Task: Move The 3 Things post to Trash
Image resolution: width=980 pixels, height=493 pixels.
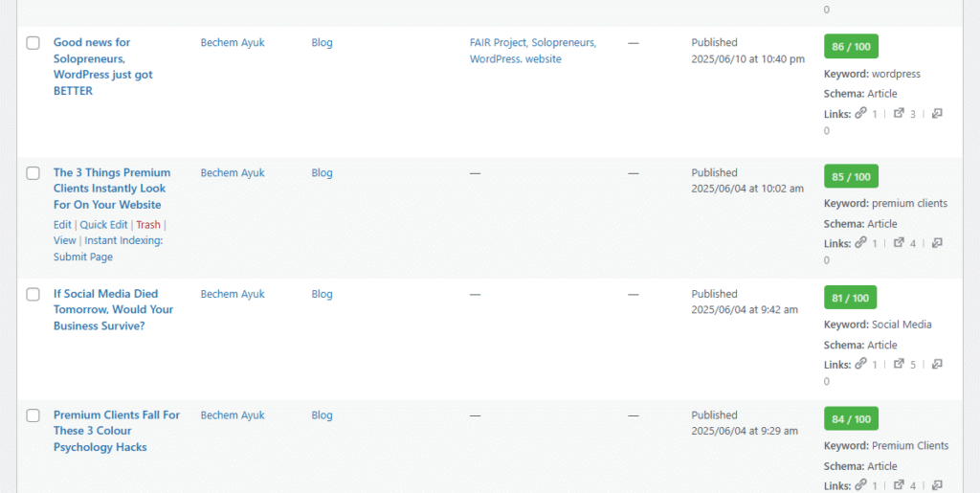Action: tap(148, 224)
